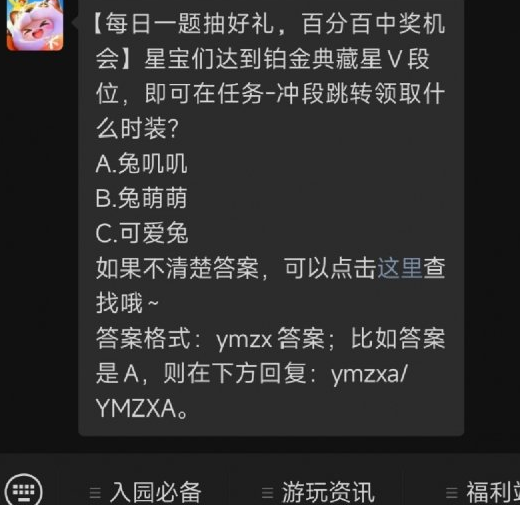The image size is (520, 505).
Task: Expand the partially visible 福利 menu
Action: (483, 492)
